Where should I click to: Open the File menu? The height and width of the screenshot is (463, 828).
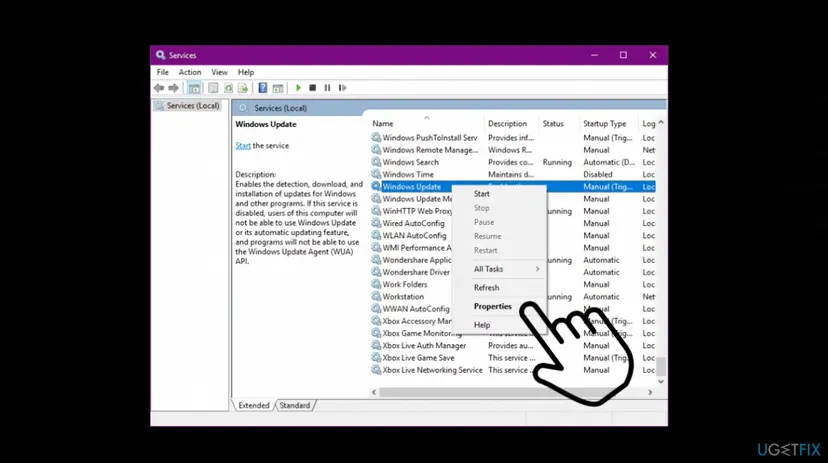[x=163, y=72]
